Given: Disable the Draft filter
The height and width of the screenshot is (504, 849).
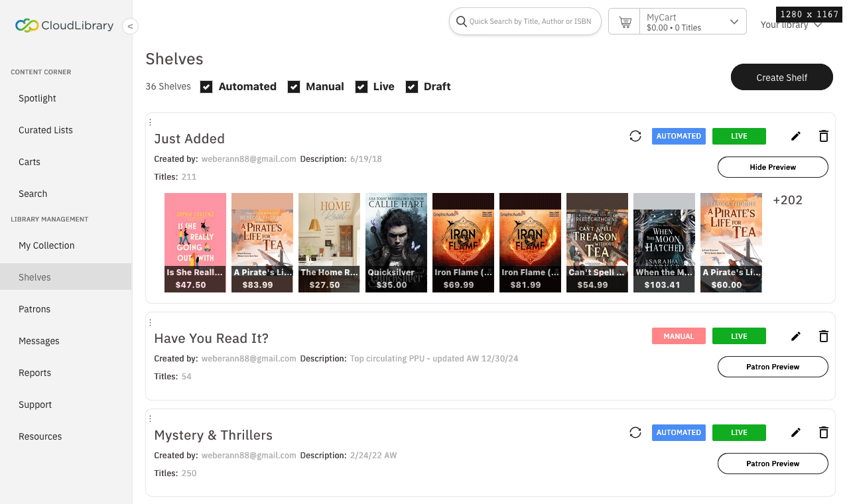Looking at the screenshot, I should [411, 86].
